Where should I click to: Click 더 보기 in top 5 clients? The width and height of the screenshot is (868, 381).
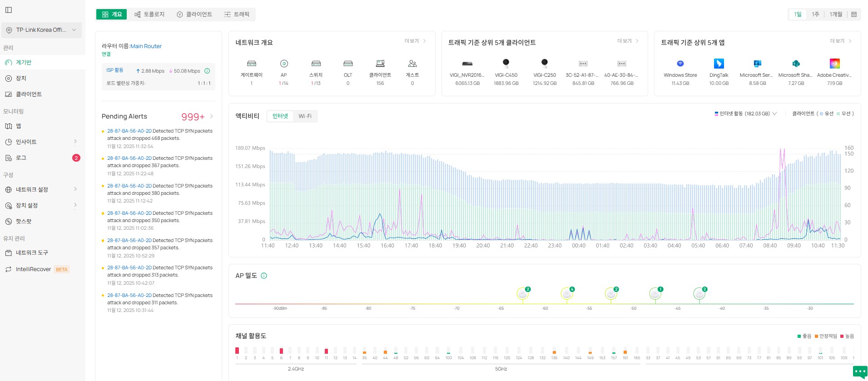coord(627,41)
